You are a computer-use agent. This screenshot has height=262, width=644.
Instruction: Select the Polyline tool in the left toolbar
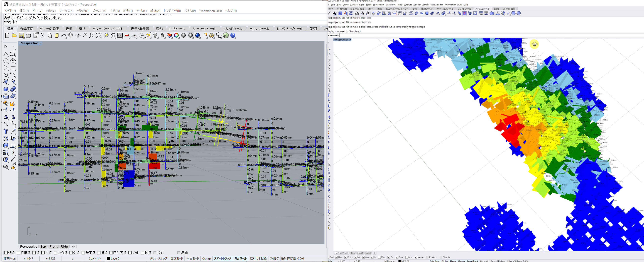[x=6, y=54]
